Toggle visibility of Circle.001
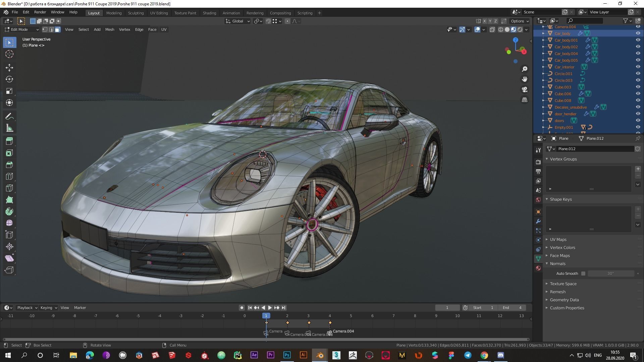This screenshot has width=644, height=362. pos(638,73)
